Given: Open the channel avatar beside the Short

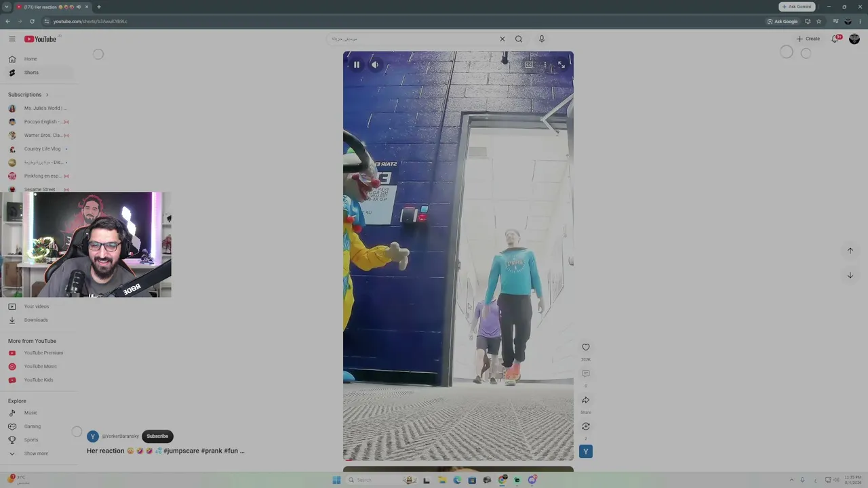Looking at the screenshot, I should tap(586, 451).
